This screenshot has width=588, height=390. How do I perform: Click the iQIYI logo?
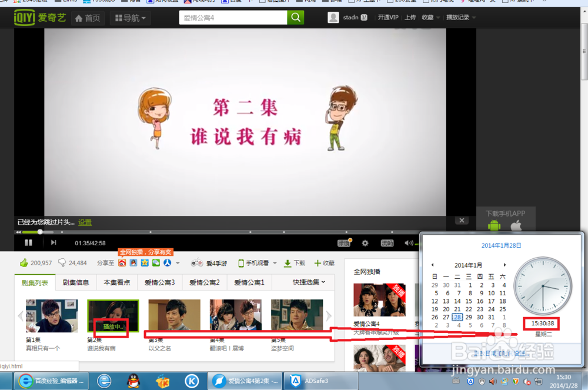click(39, 17)
